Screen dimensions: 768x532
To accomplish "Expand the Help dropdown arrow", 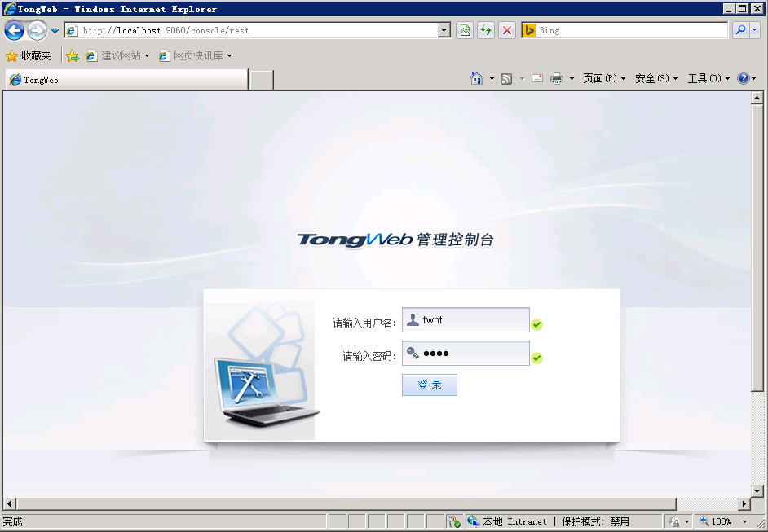I will click(754, 78).
